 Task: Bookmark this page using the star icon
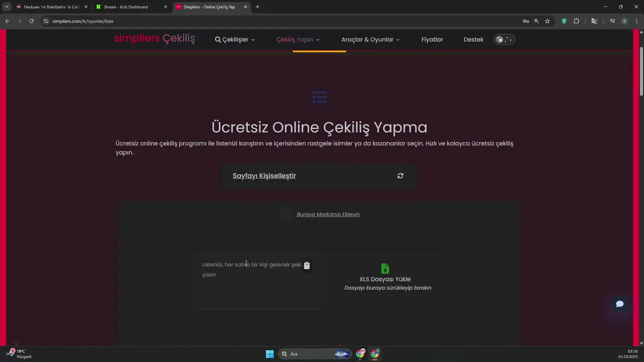coord(547,21)
